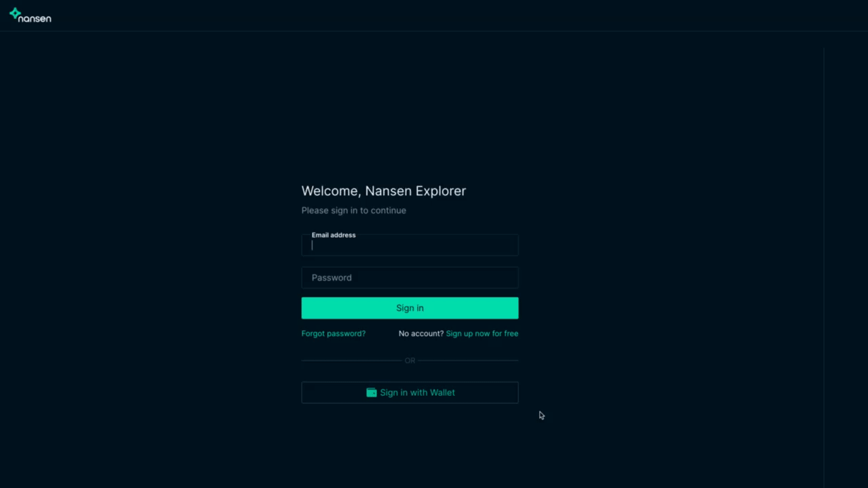Click the "No account?" text
This screenshot has width=868, height=488.
tap(421, 333)
